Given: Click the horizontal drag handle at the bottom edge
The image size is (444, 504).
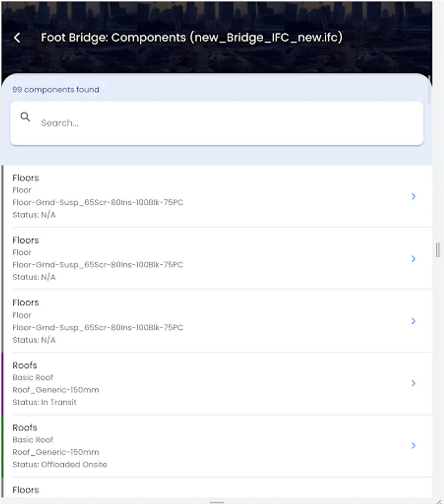Looking at the screenshot, I should (x=217, y=502).
